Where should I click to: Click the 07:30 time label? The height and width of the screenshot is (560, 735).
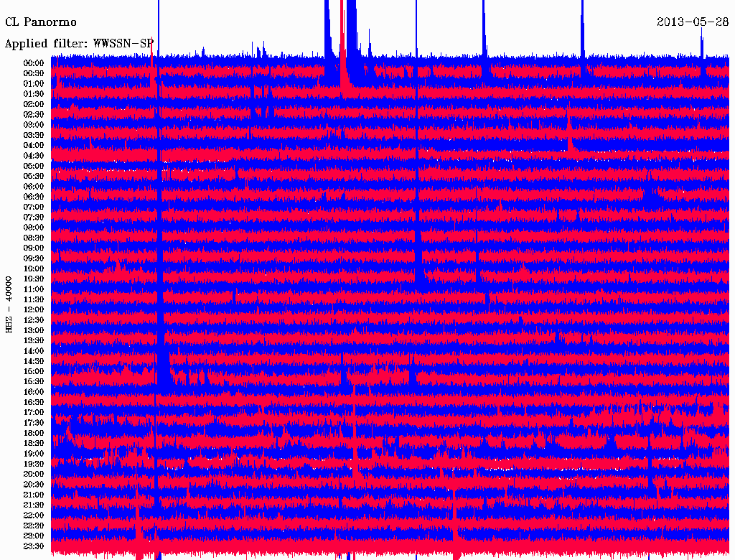coord(34,218)
